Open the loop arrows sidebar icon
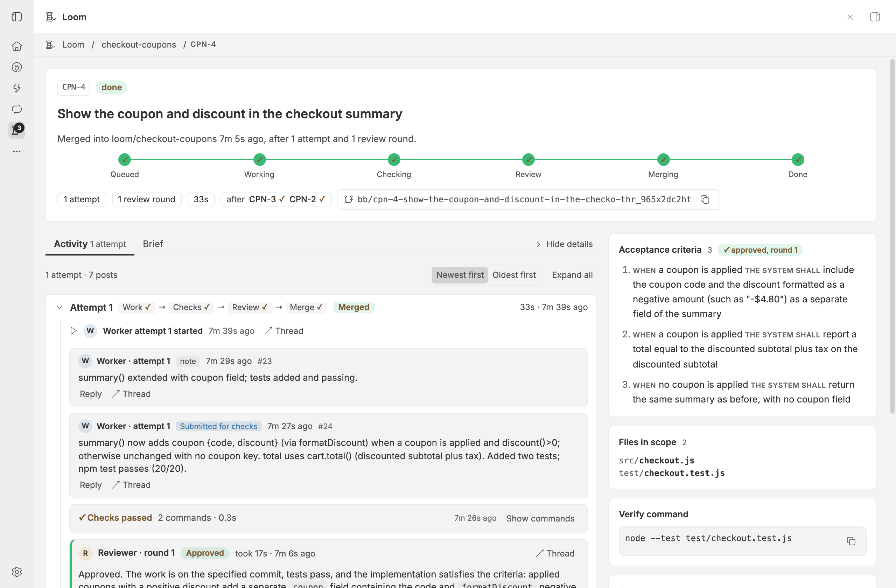The height and width of the screenshot is (588, 896). (x=17, y=109)
